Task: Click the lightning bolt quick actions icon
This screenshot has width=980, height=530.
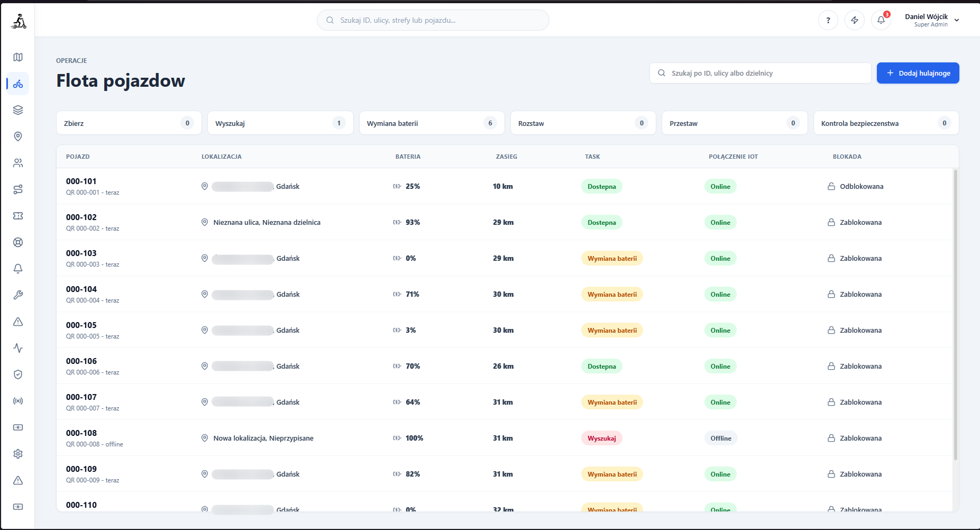Action: [855, 20]
